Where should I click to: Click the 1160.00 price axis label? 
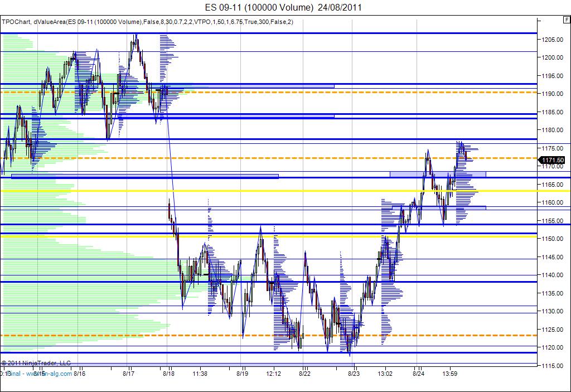tap(553, 202)
